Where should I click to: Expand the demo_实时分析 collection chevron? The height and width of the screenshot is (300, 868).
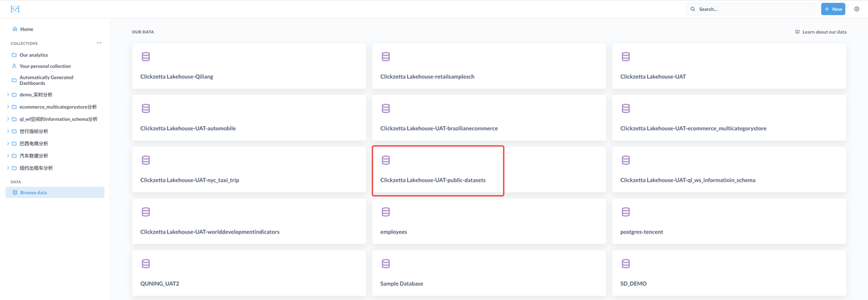pyautogui.click(x=8, y=95)
